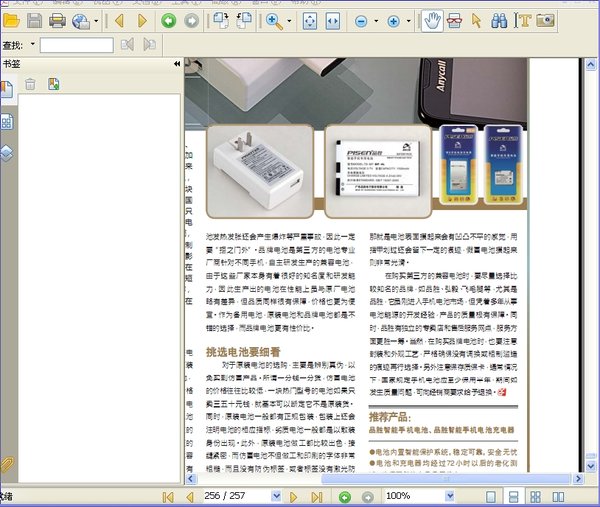Pick the text selection tool
600x507 pixels.
coord(522,21)
